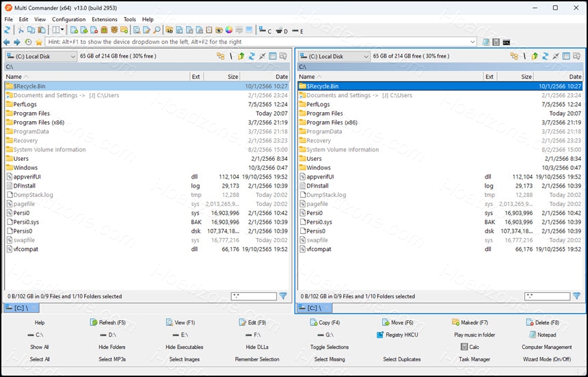Viewport: 588px width, 377px height.
Task: Select Windows folder in left panel
Action: (x=146, y=168)
